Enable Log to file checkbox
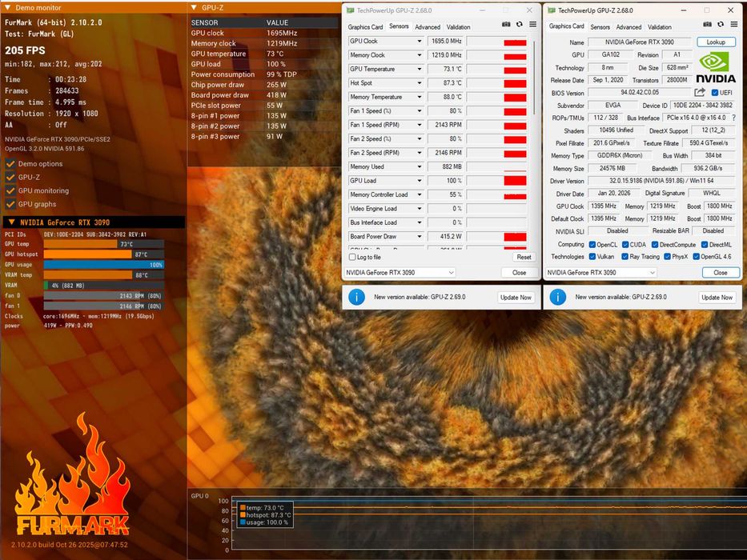Image resolution: width=747 pixels, height=560 pixels. pyautogui.click(x=352, y=257)
